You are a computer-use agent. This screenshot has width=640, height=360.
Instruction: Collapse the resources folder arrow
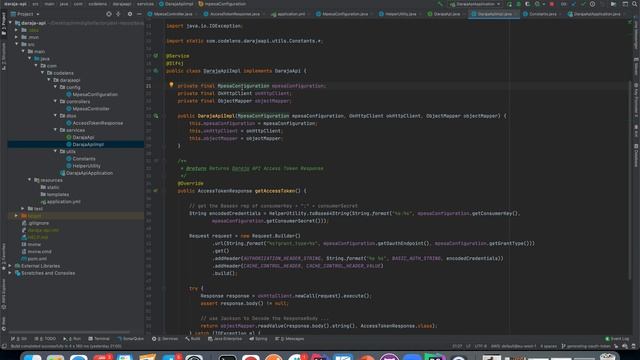tap(30, 180)
